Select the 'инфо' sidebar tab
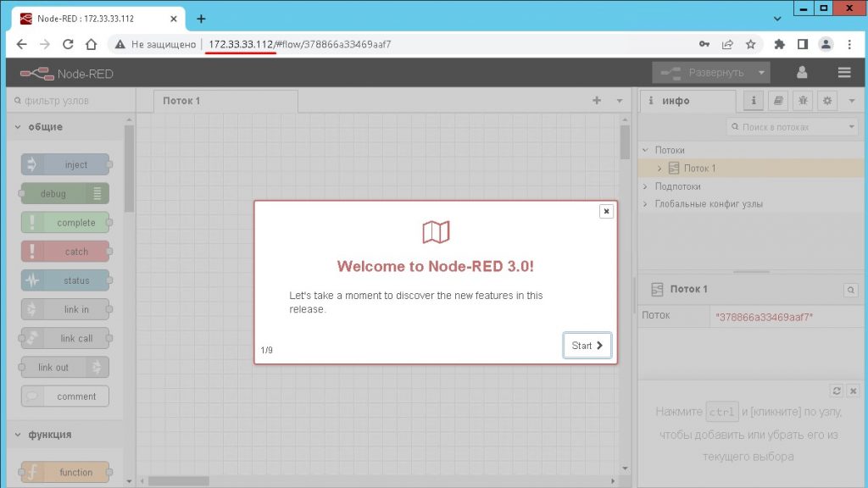 point(676,101)
